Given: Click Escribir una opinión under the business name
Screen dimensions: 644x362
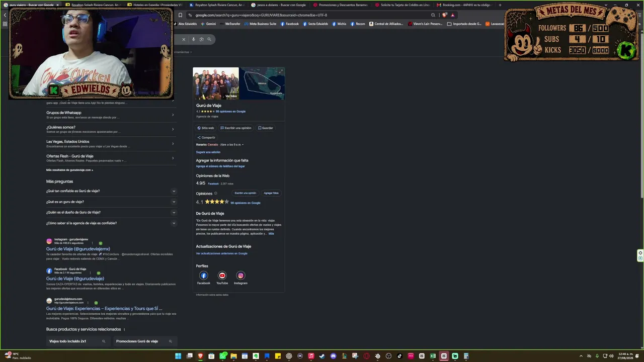Looking at the screenshot, I should tap(235, 128).
